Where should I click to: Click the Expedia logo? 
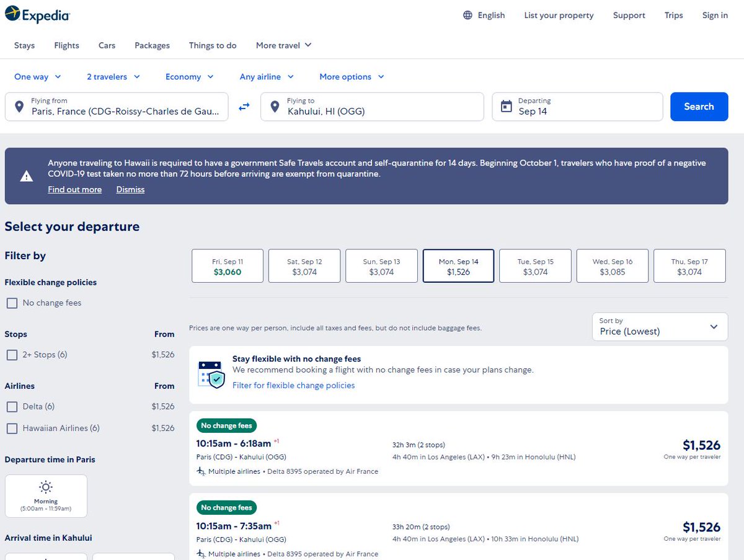click(x=37, y=15)
